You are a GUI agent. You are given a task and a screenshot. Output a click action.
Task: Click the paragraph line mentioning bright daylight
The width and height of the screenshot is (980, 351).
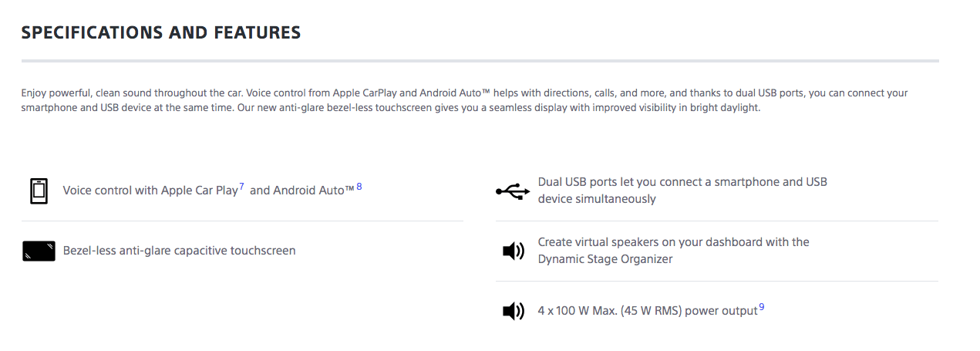(391, 108)
